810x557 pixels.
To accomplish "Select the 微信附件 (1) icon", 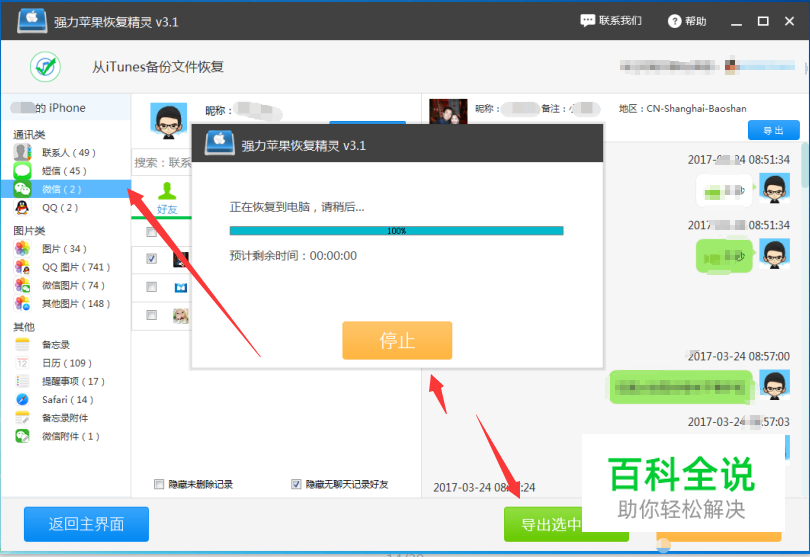I will [22, 436].
